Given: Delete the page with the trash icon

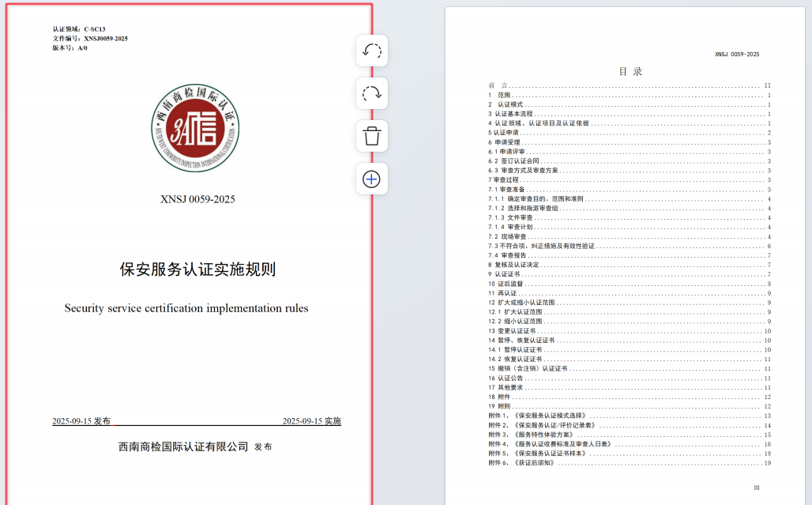Looking at the screenshot, I should [372, 136].
